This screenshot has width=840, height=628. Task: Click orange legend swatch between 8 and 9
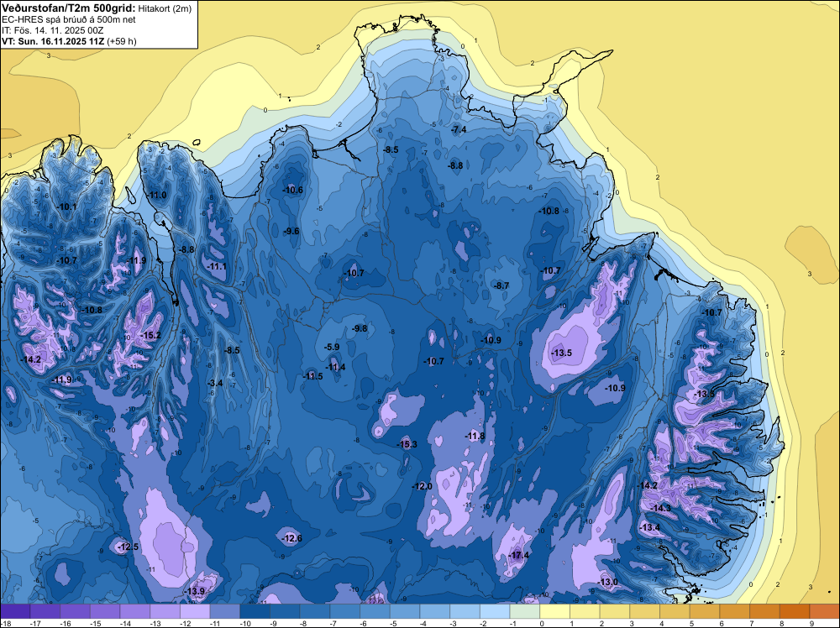[x=795, y=611]
